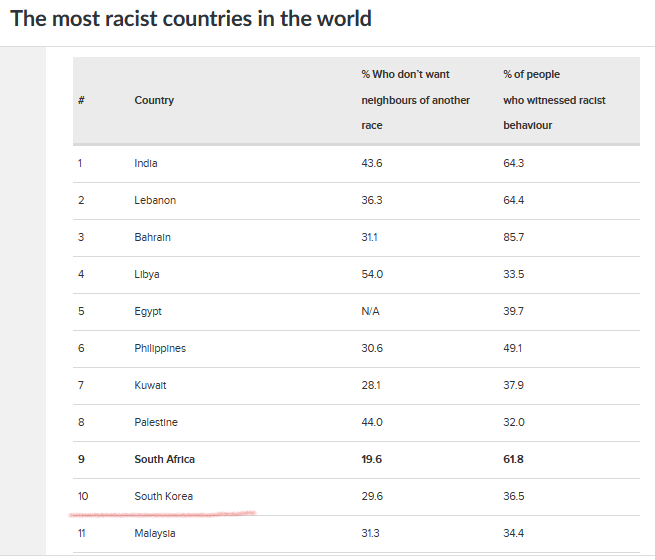This screenshot has height=560, width=655.
Task: Click the underlined South Korea entry
Action: click(x=164, y=496)
